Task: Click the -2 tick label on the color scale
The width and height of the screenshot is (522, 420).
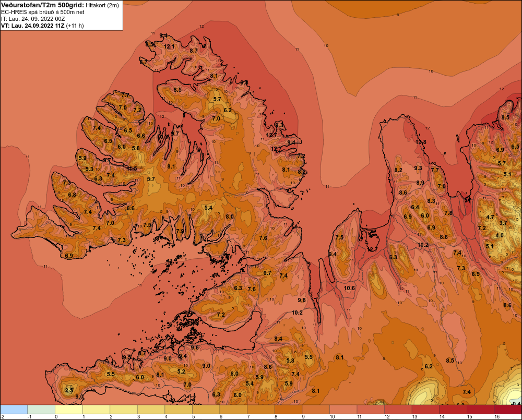Action: pyautogui.click(x=2, y=417)
